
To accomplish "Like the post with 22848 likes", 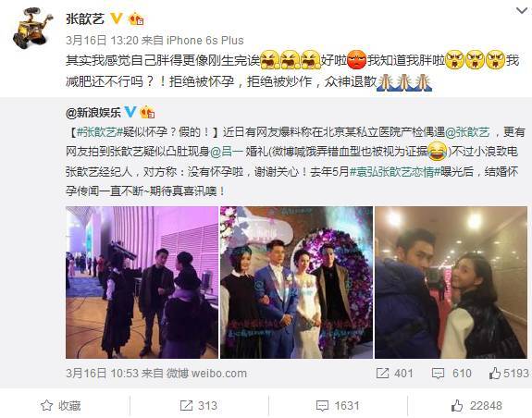I will pyautogui.click(x=476, y=405).
